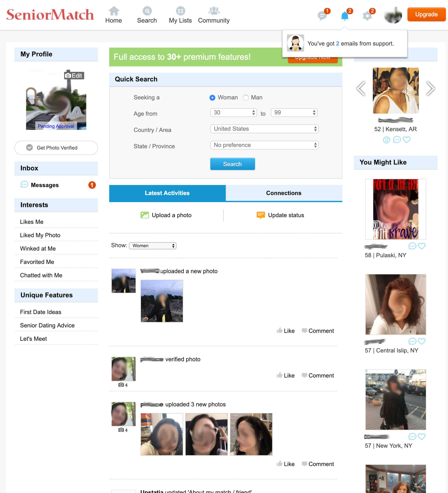Click heart icon for Pulaski, NY member
The width and height of the screenshot is (448, 493).
pos(422,246)
